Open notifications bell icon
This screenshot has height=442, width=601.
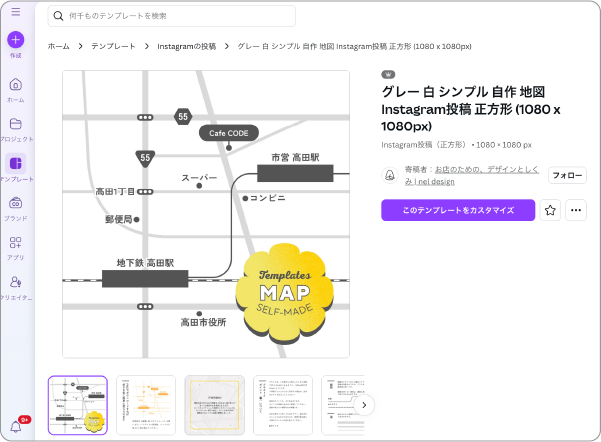[15, 426]
